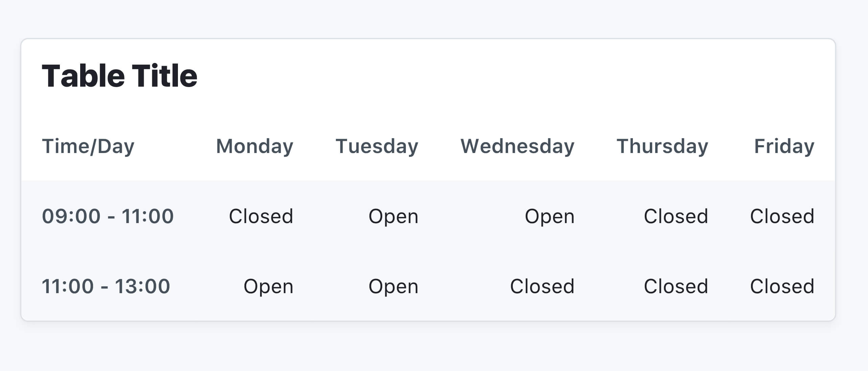Viewport: 868px width, 371px height.
Task: Click the Tuesday column header
Action: tap(377, 146)
